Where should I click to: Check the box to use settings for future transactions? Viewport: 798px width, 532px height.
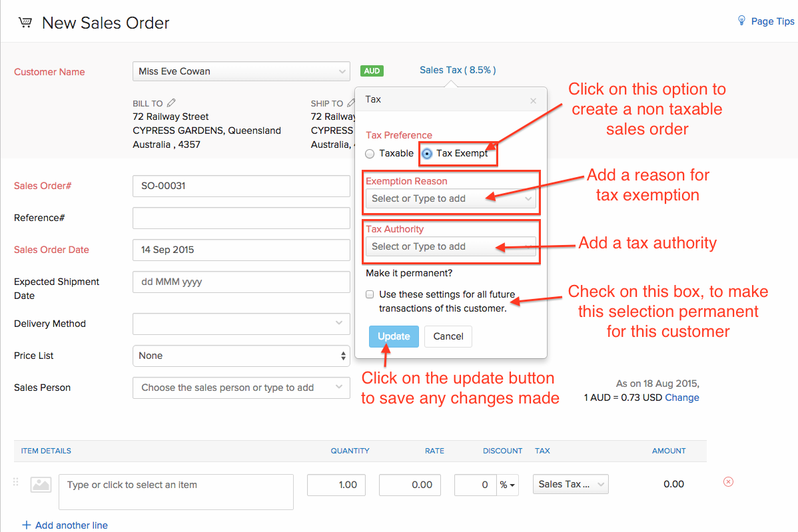[x=370, y=294]
